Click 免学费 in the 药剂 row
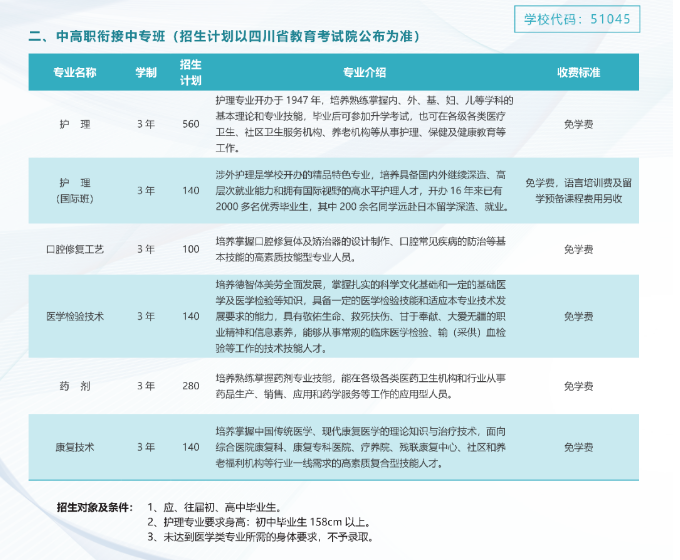This screenshot has width=680, height=560. [x=579, y=386]
